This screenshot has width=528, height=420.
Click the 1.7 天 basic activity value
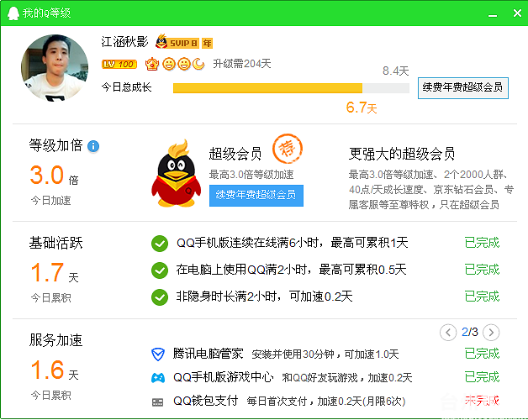[54, 273]
